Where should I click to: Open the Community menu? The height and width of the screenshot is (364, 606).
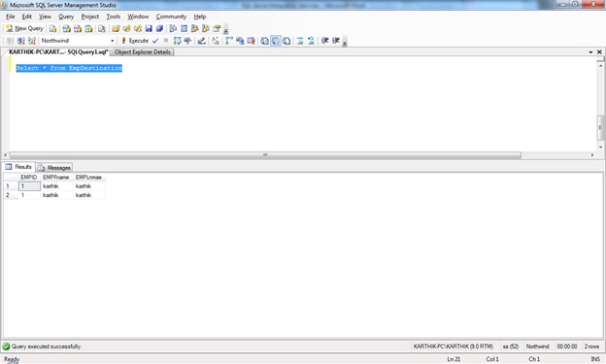tap(171, 17)
